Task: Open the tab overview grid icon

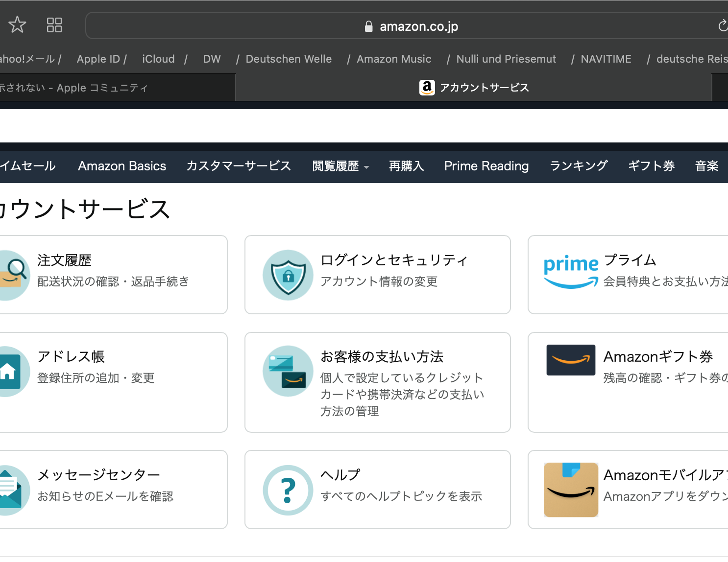Action: [54, 25]
